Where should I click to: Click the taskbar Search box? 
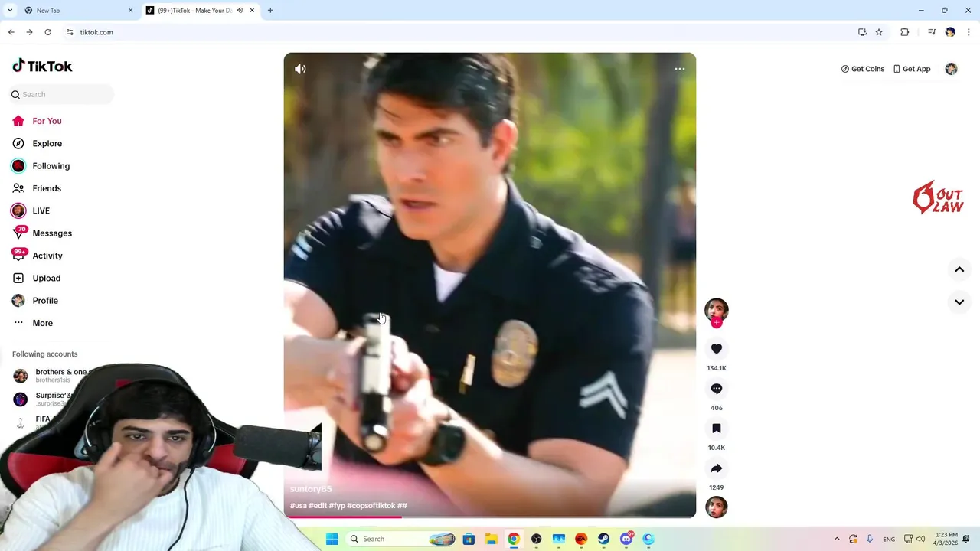(x=402, y=539)
